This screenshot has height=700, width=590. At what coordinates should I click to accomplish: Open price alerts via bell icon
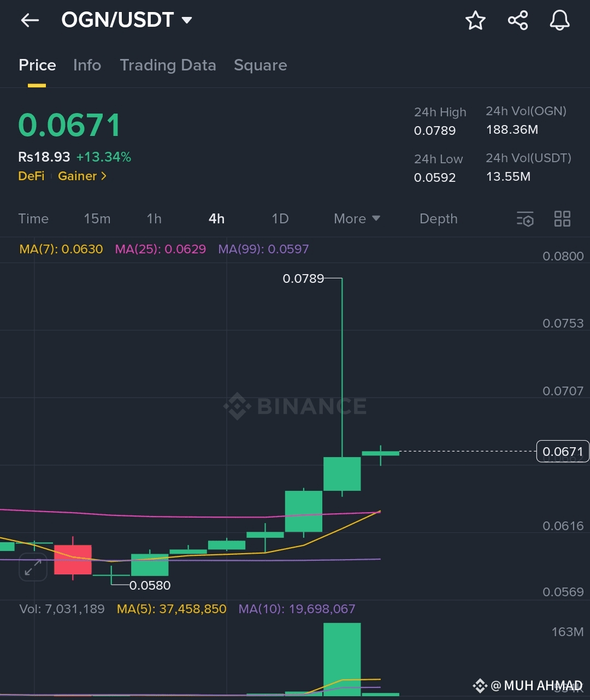559,21
